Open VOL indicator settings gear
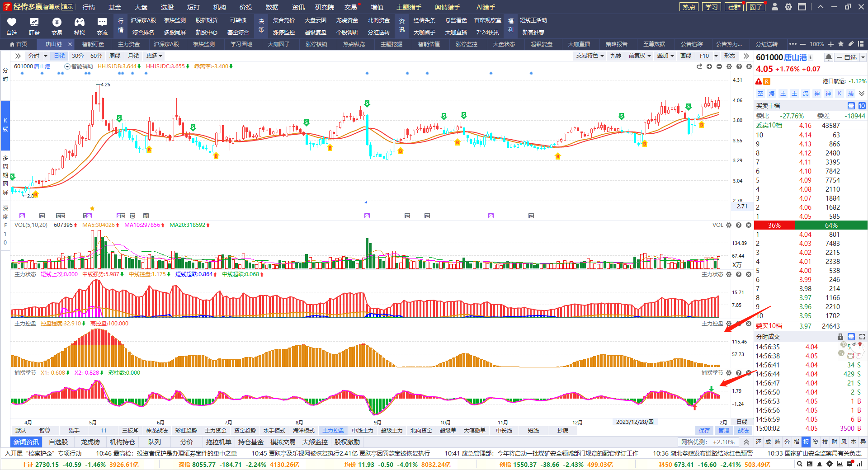This screenshot has width=868, height=470. (x=729, y=225)
